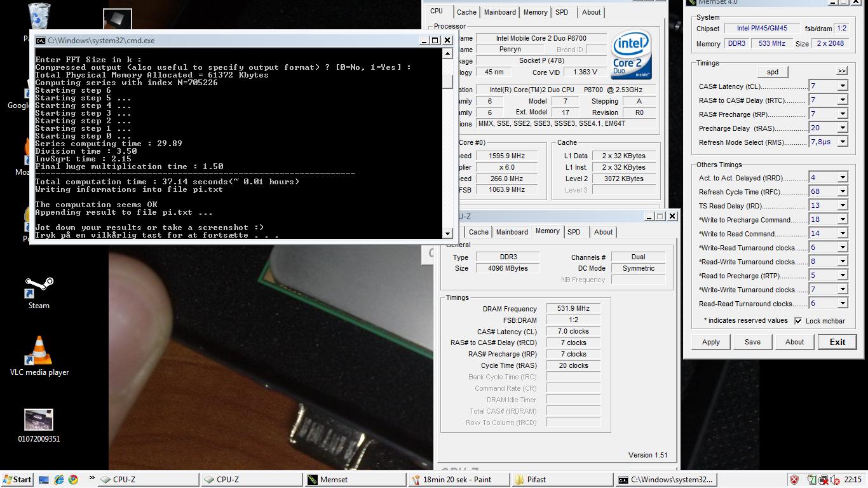The height and width of the screenshot is (488, 868).
Task: Switch to cmd.exe taskbar button
Action: click(x=665, y=480)
